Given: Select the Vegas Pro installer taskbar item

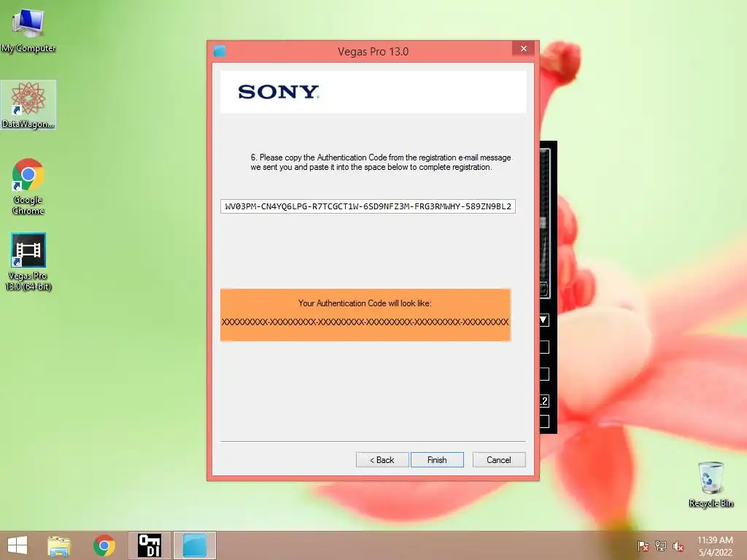Looking at the screenshot, I should coord(195,545).
